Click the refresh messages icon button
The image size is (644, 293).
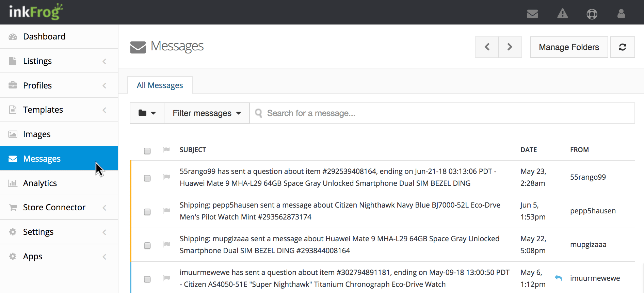tap(622, 47)
